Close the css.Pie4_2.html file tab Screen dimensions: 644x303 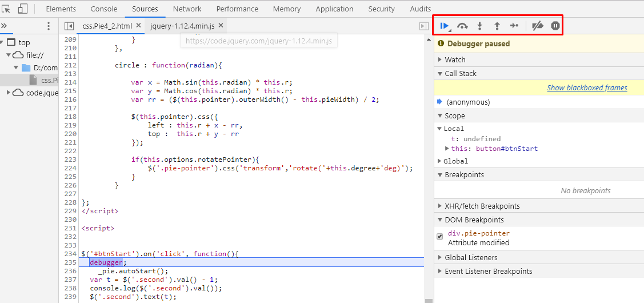138,26
